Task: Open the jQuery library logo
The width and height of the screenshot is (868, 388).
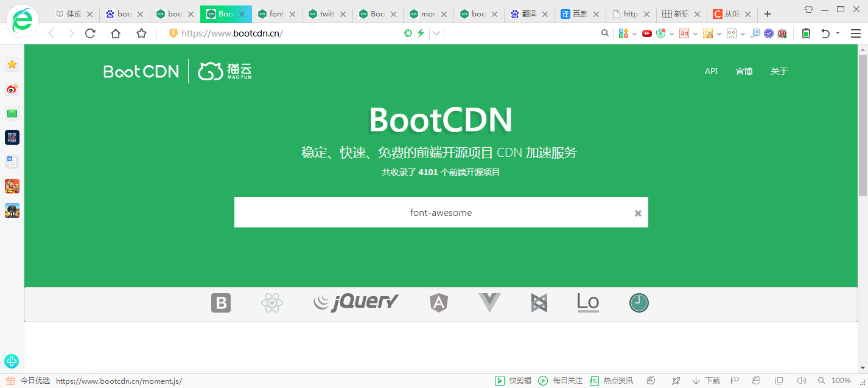Action: pos(356,302)
